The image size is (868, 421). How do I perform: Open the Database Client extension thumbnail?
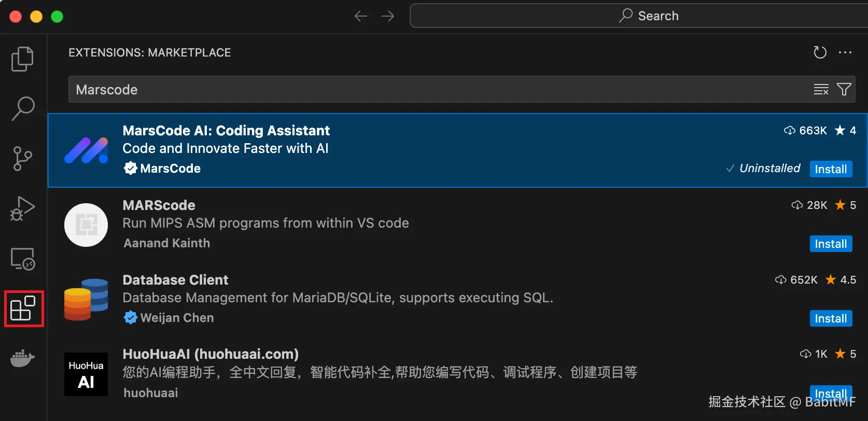[86, 299]
